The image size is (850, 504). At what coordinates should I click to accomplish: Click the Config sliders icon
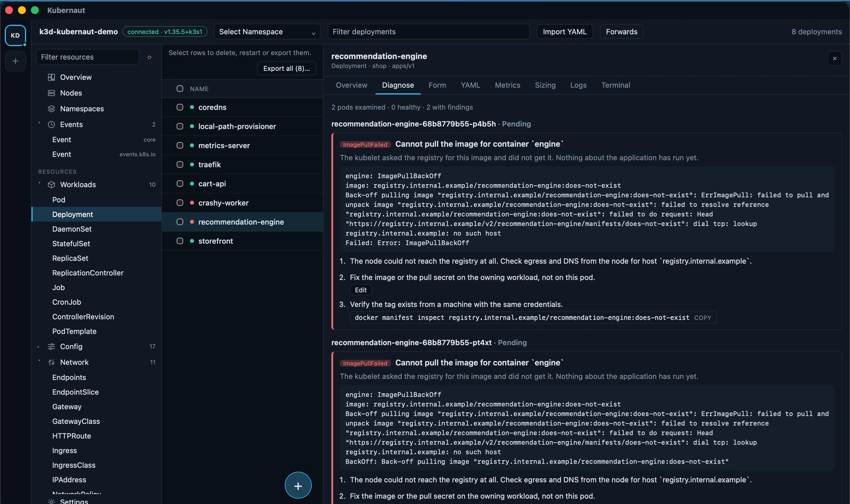pyautogui.click(x=51, y=346)
